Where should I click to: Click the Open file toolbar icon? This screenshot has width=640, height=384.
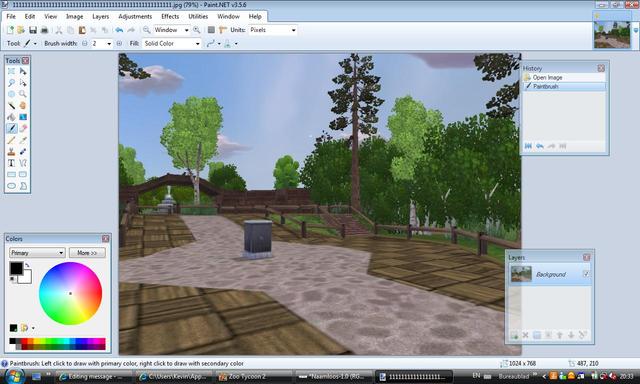click(x=21, y=30)
